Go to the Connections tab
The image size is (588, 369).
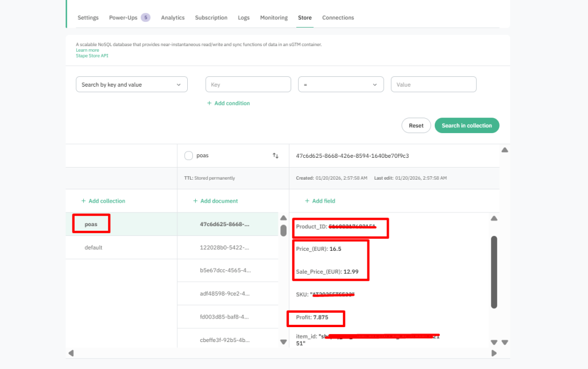pyautogui.click(x=338, y=18)
